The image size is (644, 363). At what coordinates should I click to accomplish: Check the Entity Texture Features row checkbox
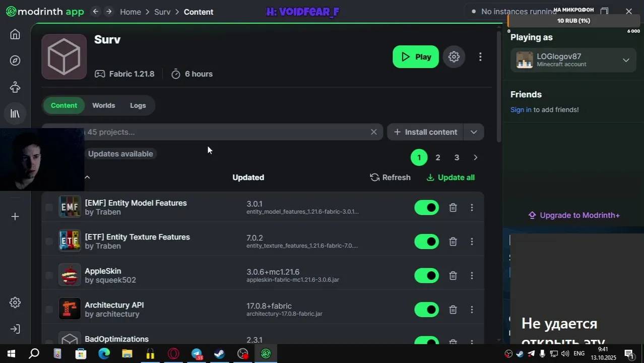click(49, 241)
